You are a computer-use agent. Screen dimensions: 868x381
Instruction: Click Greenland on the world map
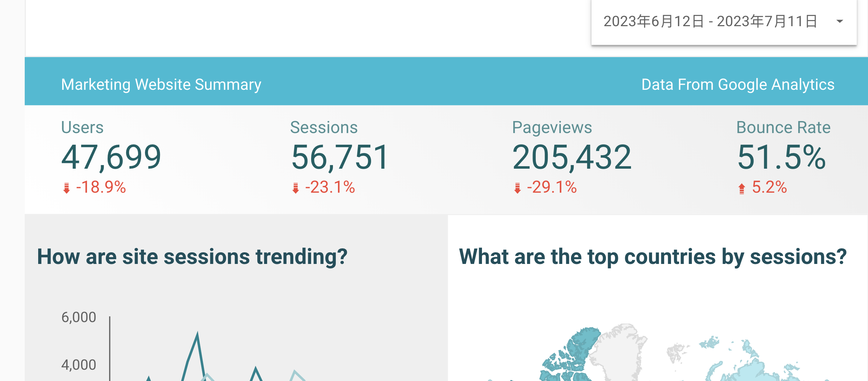618,349
